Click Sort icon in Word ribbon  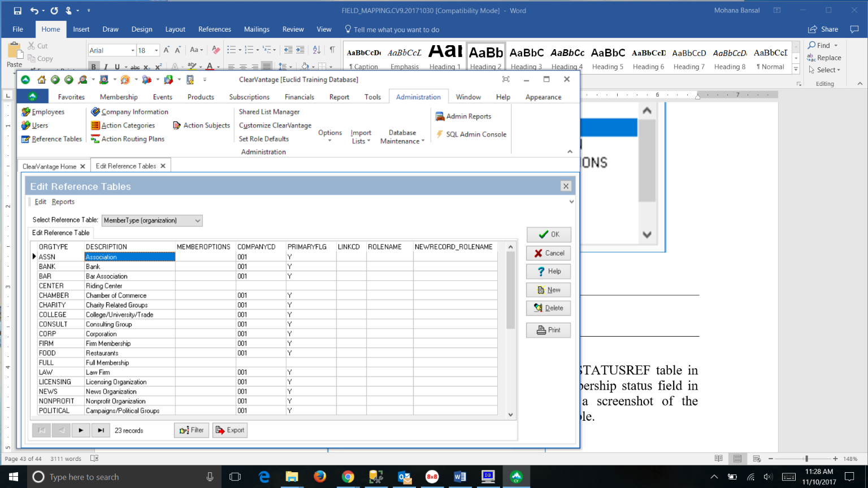316,50
